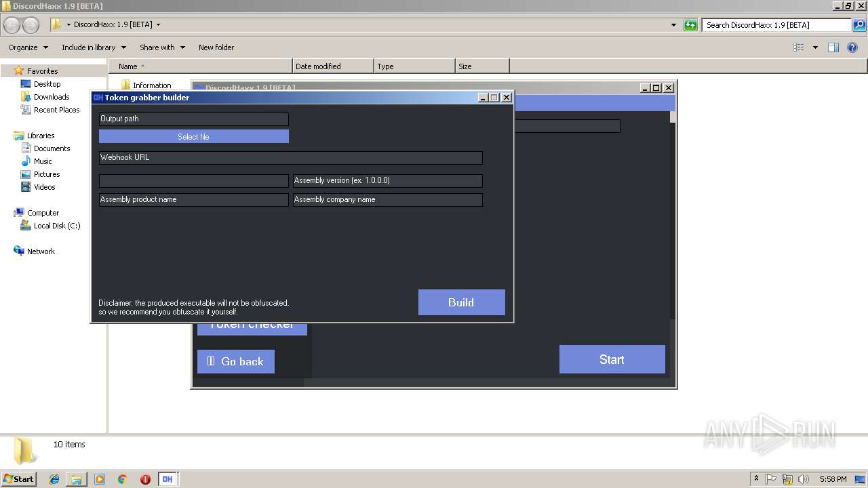The height and width of the screenshot is (488, 868).
Task: Click Go back in DiscordHaxx window
Action: pos(236,361)
